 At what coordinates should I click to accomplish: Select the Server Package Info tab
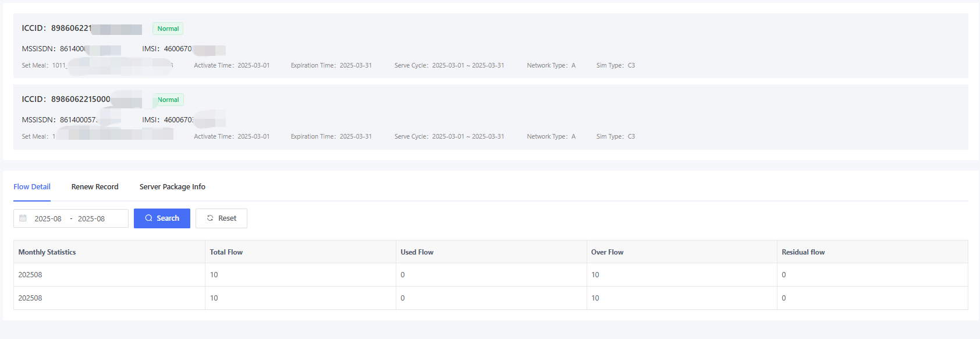tap(172, 187)
